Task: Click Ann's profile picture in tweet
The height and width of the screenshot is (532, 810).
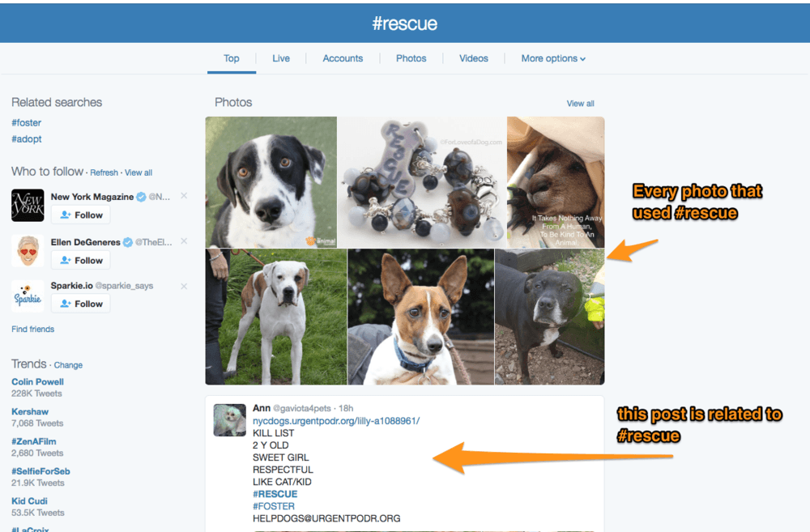Action: click(229, 420)
